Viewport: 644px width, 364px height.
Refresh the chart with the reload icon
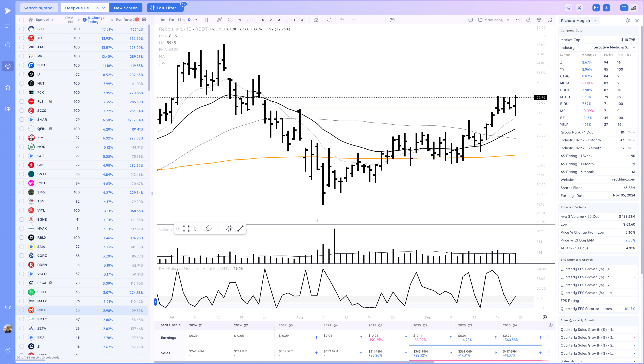point(329,20)
